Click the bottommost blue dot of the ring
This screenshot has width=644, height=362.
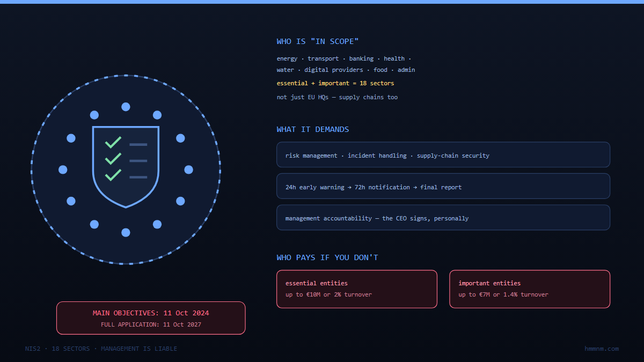pyautogui.click(x=126, y=232)
